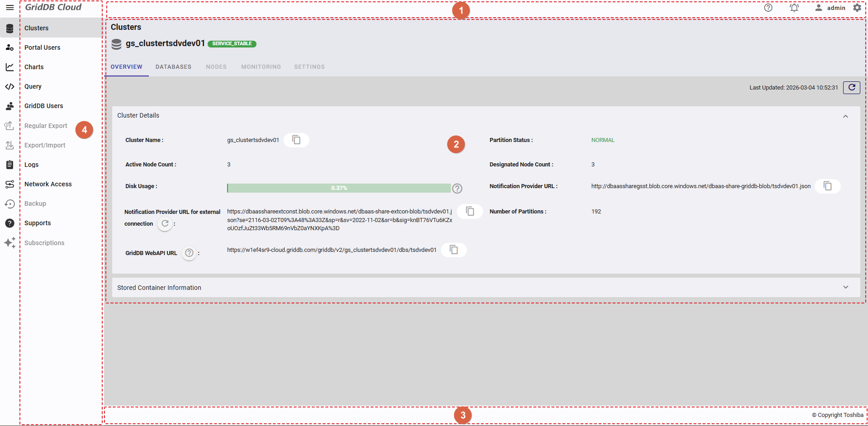This screenshot has height=426, width=868.
Task: Copy the Notification Provider URL
Action: (827, 186)
